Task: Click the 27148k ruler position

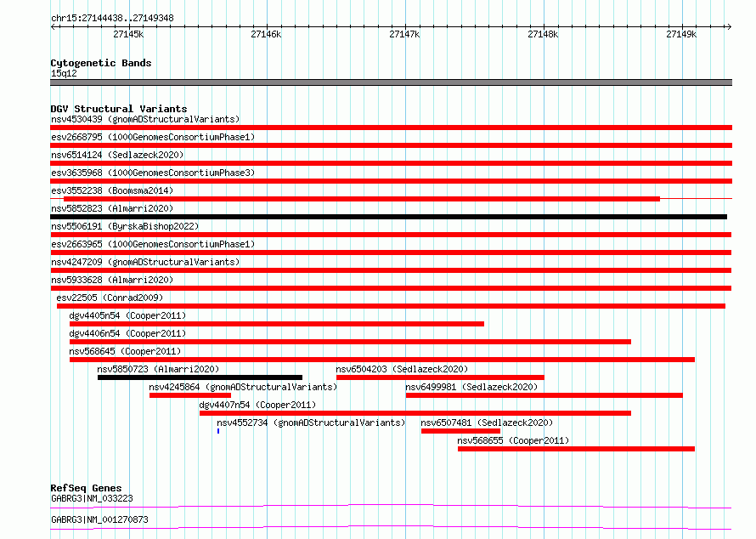Action: [x=543, y=34]
